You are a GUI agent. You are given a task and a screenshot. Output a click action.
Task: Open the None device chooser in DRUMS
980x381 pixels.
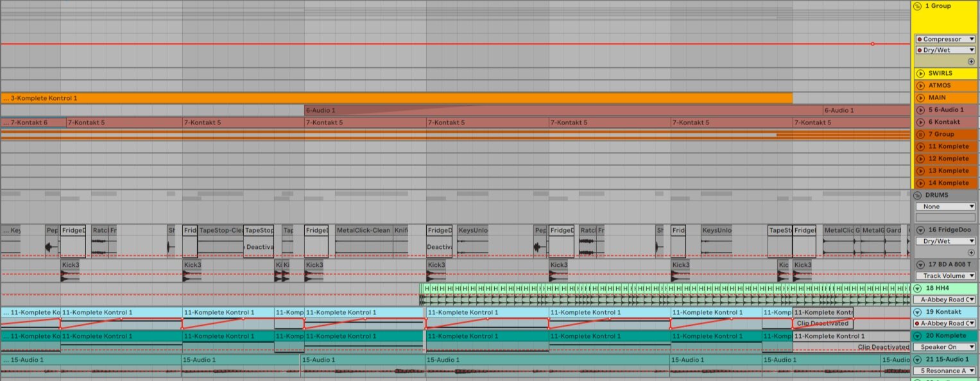945,207
